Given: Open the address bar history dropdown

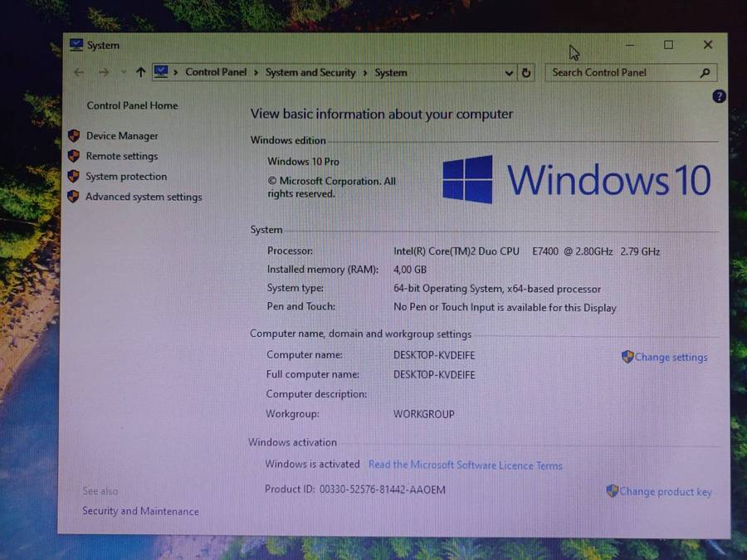Looking at the screenshot, I should point(509,73).
